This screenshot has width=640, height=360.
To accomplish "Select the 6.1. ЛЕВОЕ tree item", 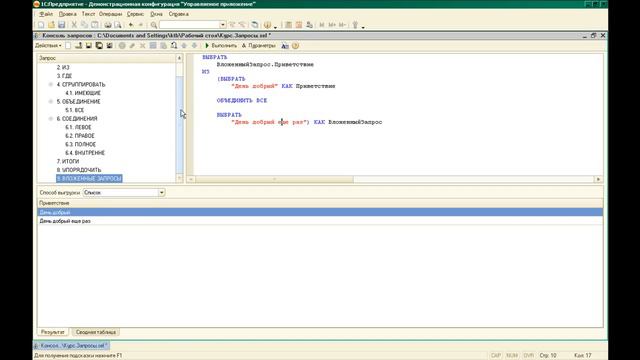I will 78,127.
